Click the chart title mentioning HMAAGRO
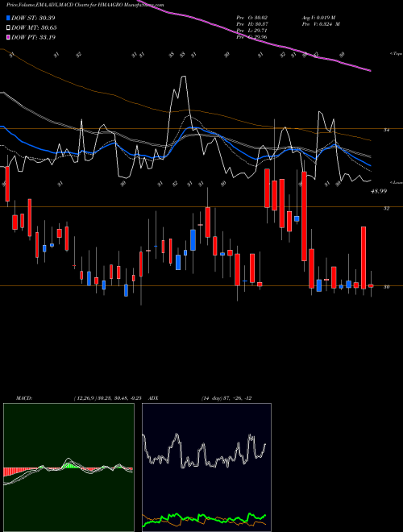The width and height of the screenshot is (403, 532). (85, 5)
